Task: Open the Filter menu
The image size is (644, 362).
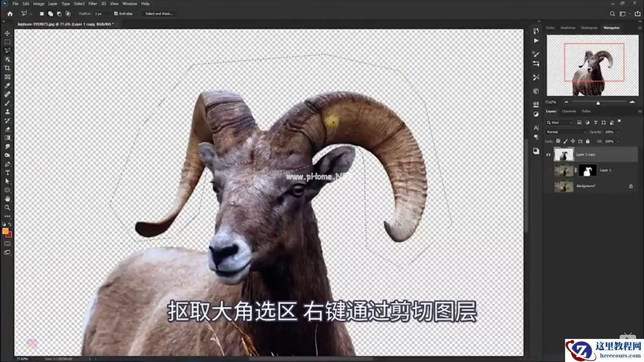Action: [93, 3]
